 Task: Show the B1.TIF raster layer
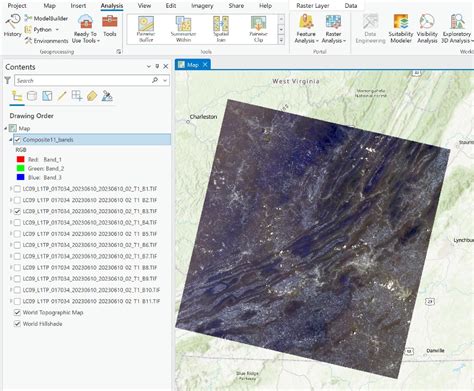coord(17,189)
